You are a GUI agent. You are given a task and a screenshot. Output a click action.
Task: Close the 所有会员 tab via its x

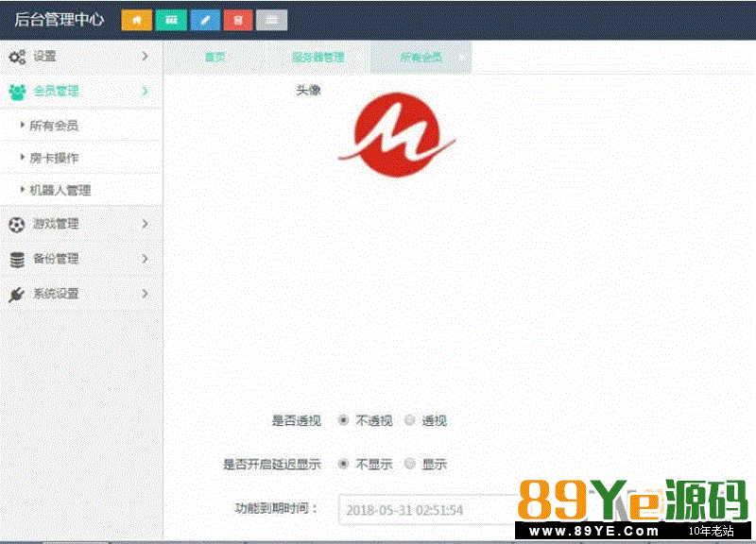tap(462, 58)
